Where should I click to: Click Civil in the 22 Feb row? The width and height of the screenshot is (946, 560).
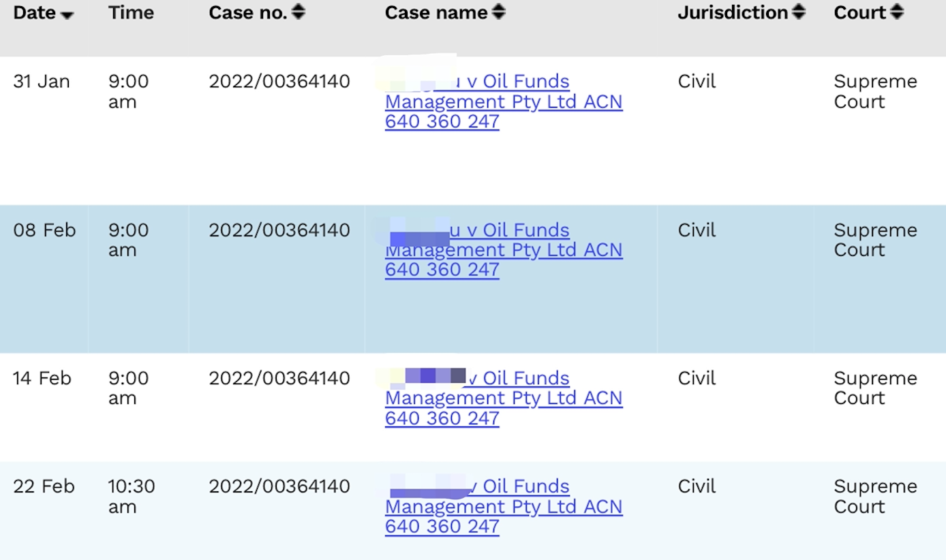tap(697, 486)
